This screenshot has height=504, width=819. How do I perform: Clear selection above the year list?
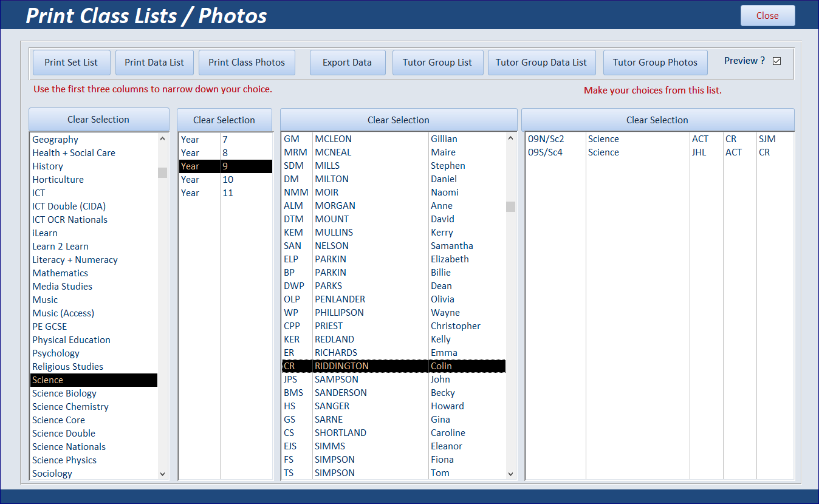coord(224,120)
